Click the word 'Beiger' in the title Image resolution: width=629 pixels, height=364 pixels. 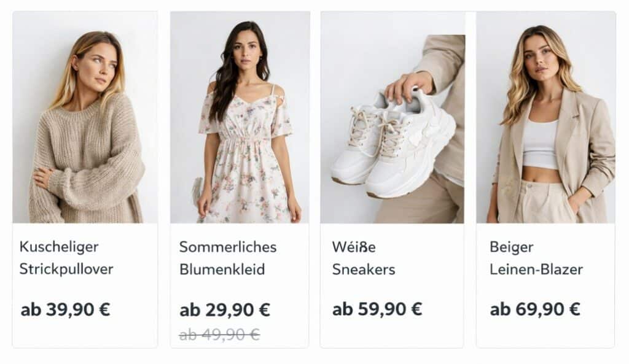click(511, 247)
